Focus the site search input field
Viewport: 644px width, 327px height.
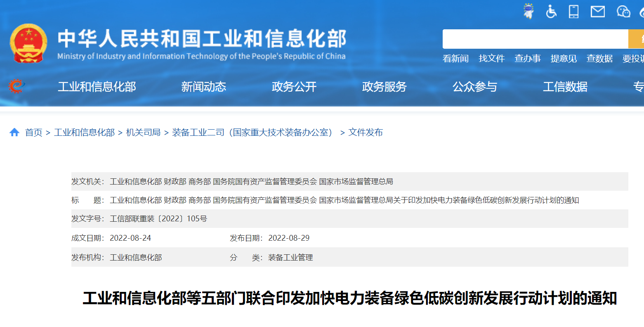(x=535, y=39)
